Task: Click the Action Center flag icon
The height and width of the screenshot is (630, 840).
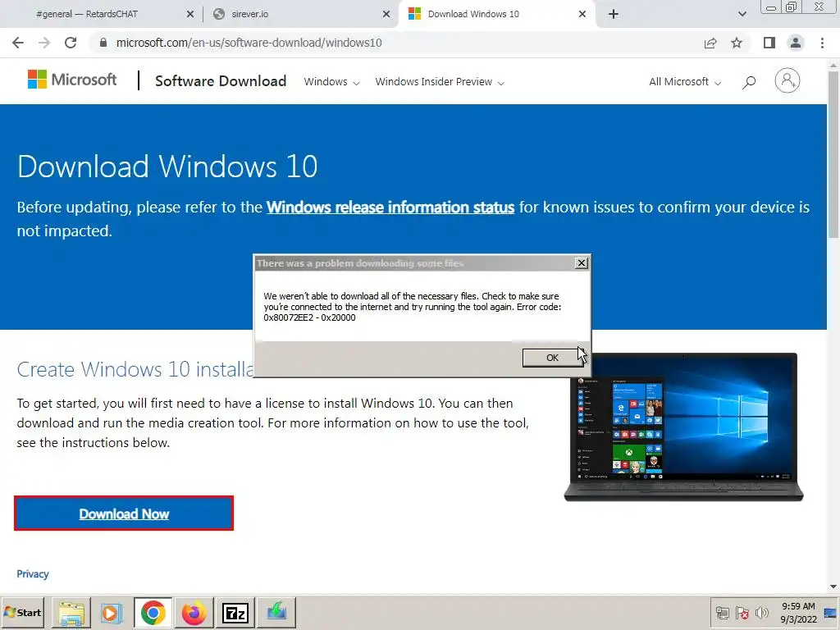Action: (742, 613)
